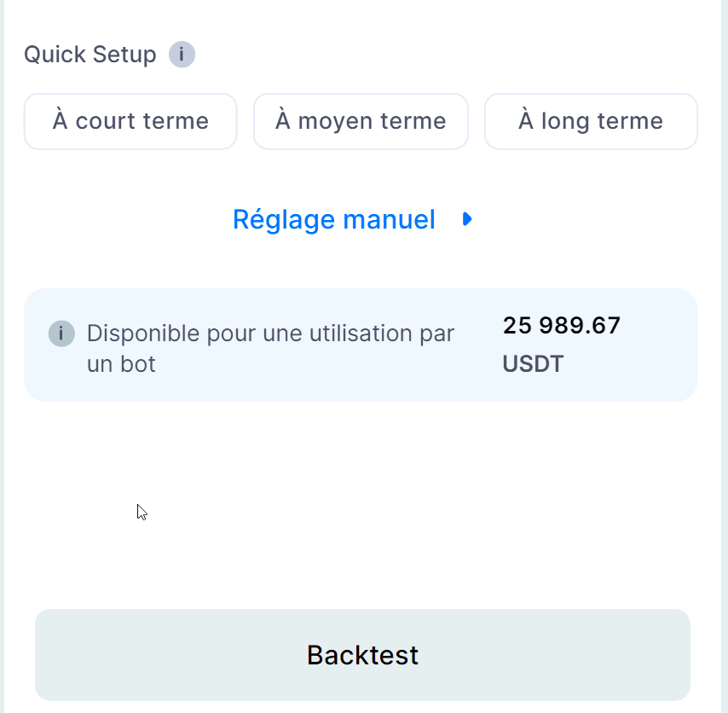Screen dimensions: 728x713
Task: Choose the À moyen terme preset
Action: pyautogui.click(x=361, y=121)
